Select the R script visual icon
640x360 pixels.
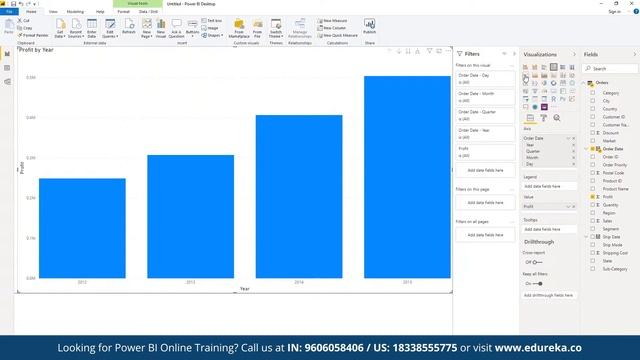(x=553, y=99)
